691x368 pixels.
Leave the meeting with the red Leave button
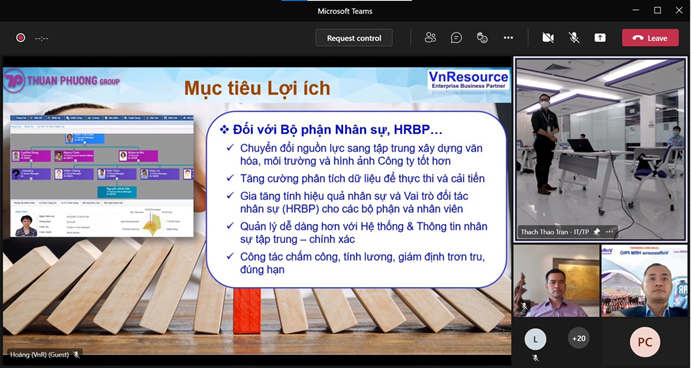click(650, 38)
